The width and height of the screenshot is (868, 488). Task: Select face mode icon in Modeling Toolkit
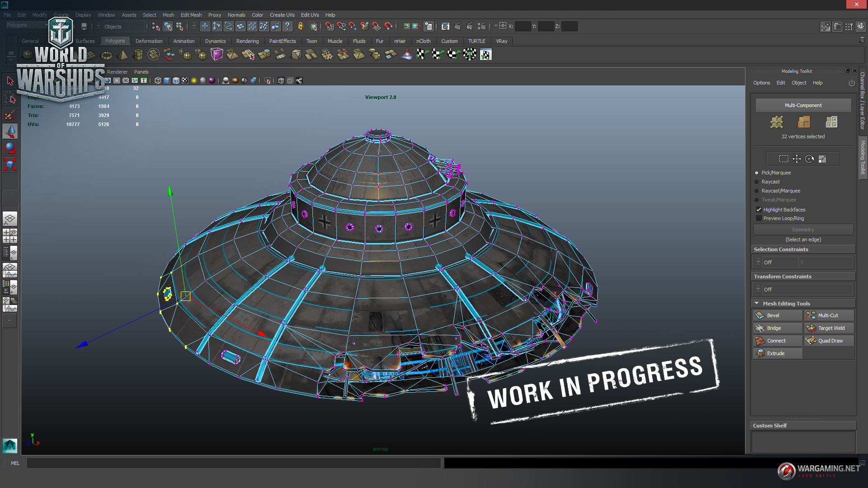point(831,122)
